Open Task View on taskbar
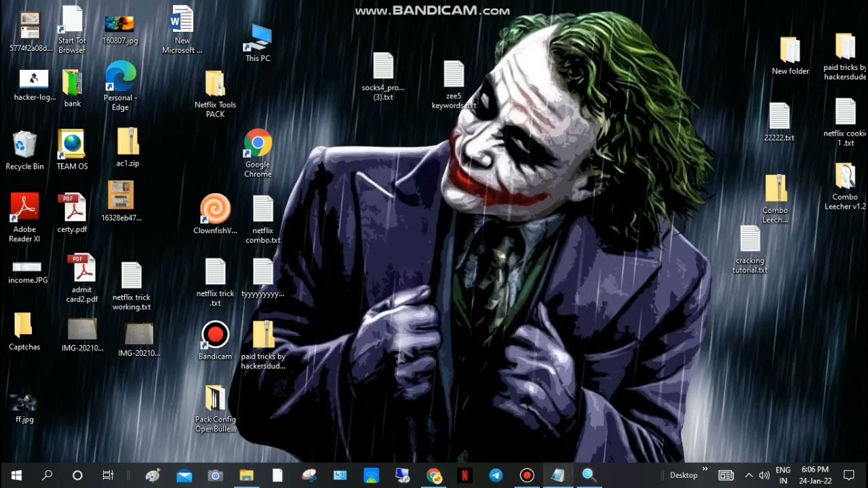Screen dimensions: 868x488 (x=108, y=475)
